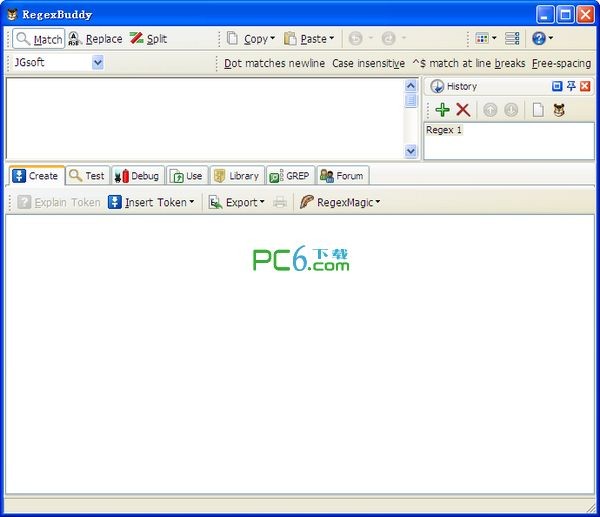Minimize the RegexBuddy window
The width and height of the screenshot is (600, 517).
coord(545,15)
